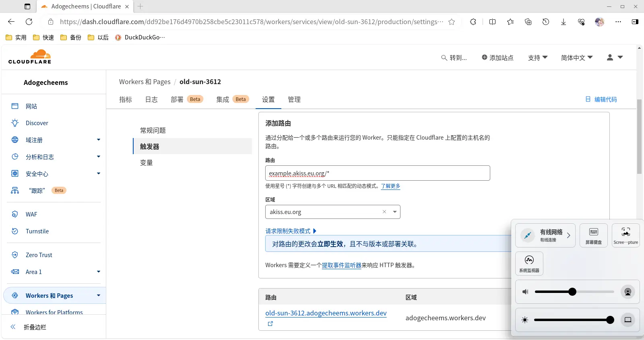The width and height of the screenshot is (644, 340).
Task: Open Discover lightbulb icon
Action: [15, 123]
